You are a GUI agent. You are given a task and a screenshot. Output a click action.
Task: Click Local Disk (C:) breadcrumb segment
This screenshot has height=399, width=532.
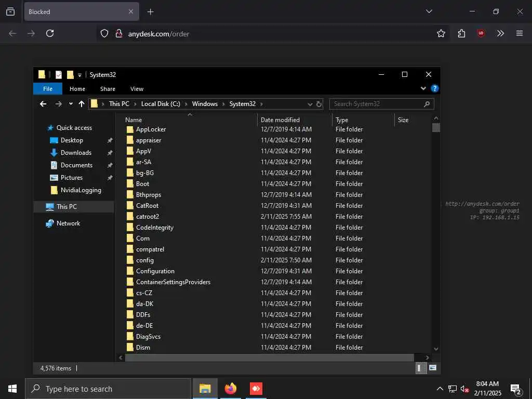coord(161,104)
